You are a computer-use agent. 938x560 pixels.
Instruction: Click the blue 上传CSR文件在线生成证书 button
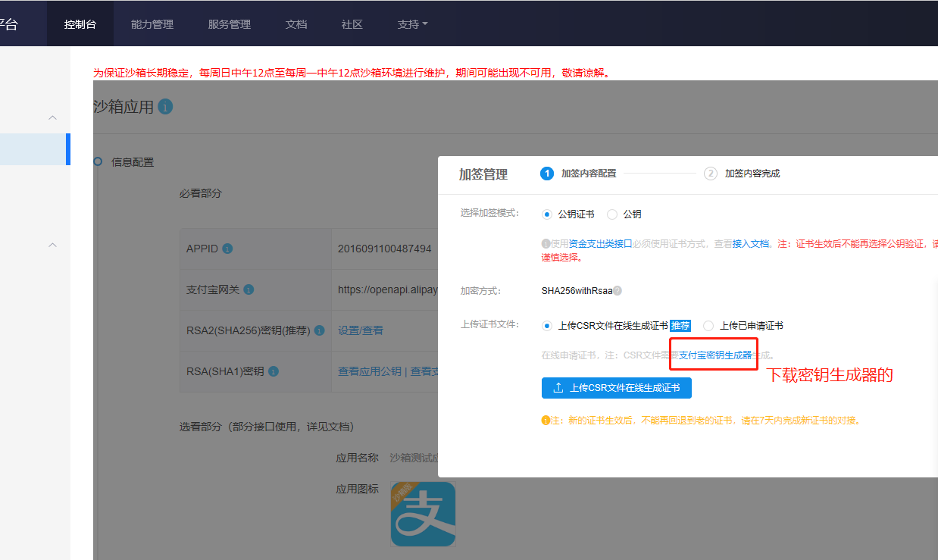coord(617,388)
